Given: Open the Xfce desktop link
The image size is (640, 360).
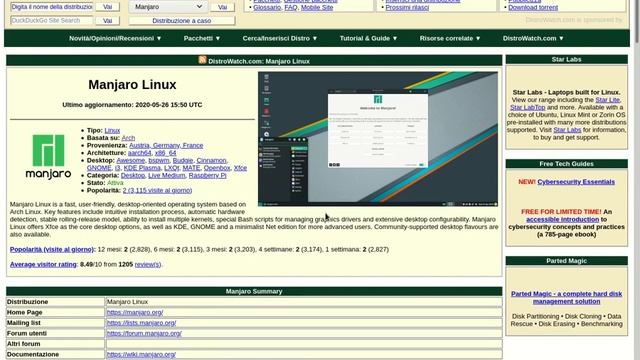Looking at the screenshot, I should click(240, 168).
